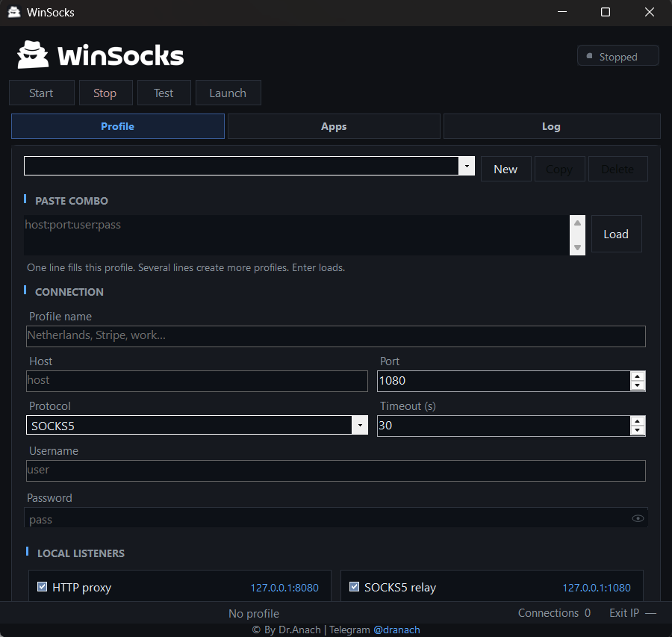
Task: Switch to the Profile tab
Action: [118, 126]
